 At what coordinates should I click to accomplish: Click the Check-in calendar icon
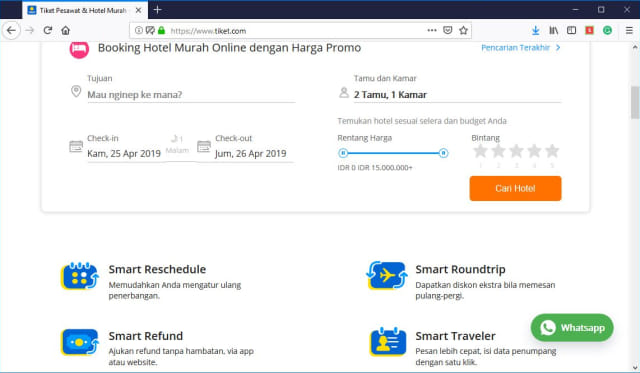76,146
